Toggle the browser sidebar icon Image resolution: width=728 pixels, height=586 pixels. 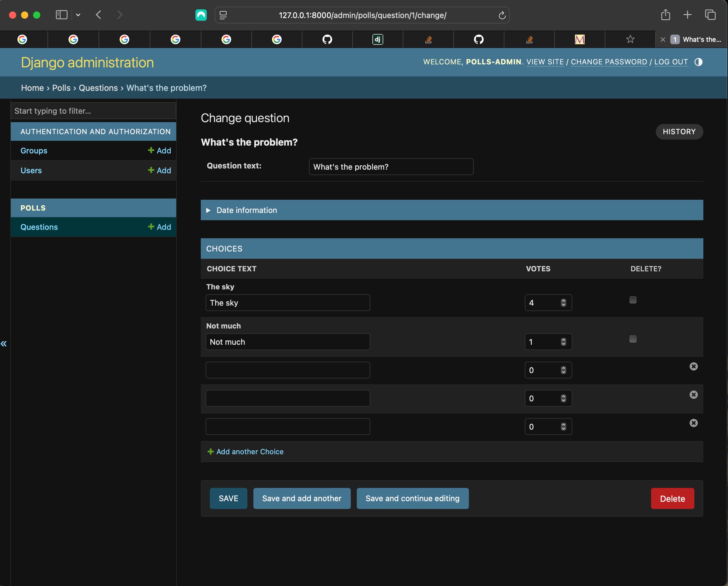[x=61, y=15]
